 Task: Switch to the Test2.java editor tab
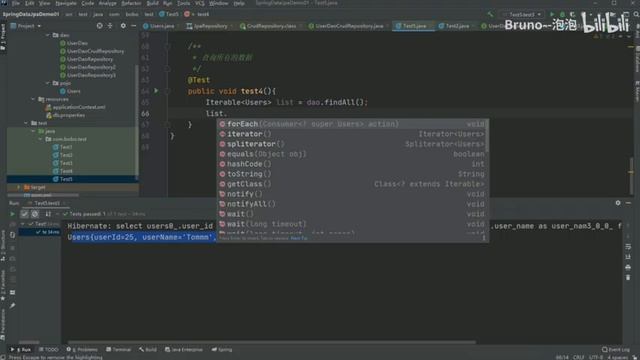point(457,26)
